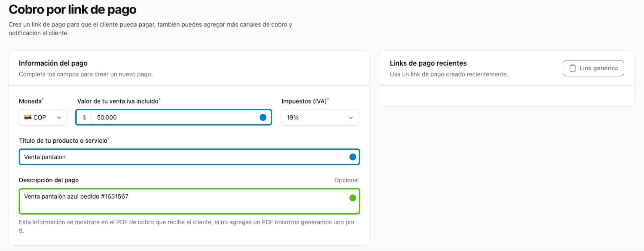
Task: Click the Link genérico button
Action: click(593, 68)
